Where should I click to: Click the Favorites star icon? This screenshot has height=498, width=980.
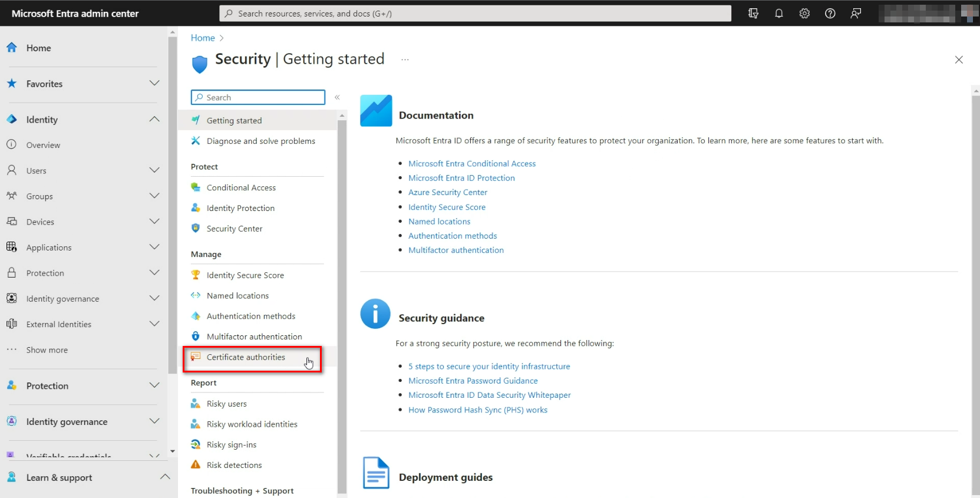pos(12,84)
